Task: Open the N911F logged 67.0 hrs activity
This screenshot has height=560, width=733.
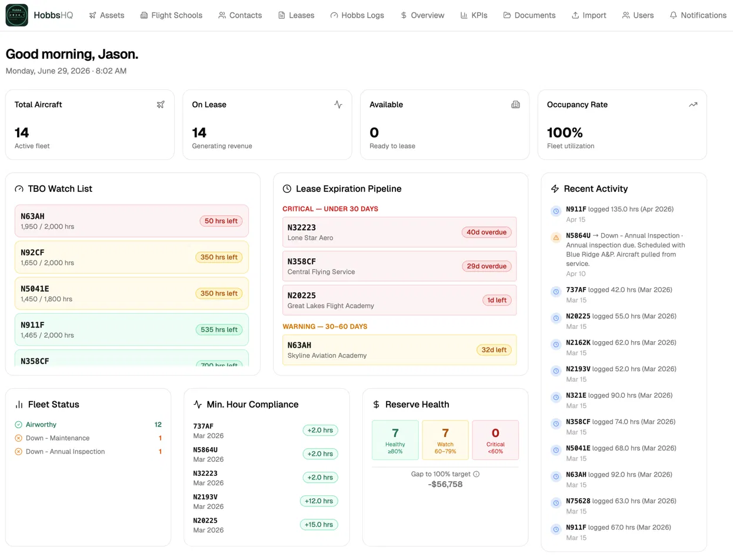Action: coord(624,532)
